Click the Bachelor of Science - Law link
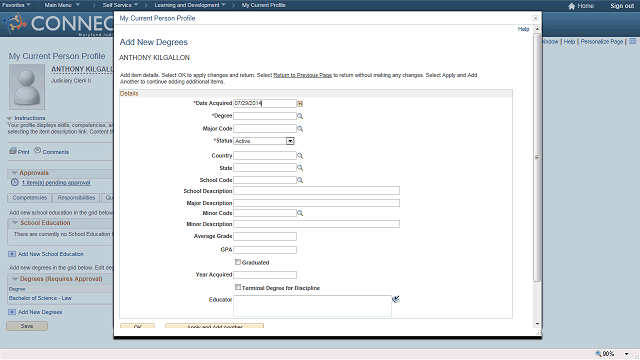 point(40,298)
